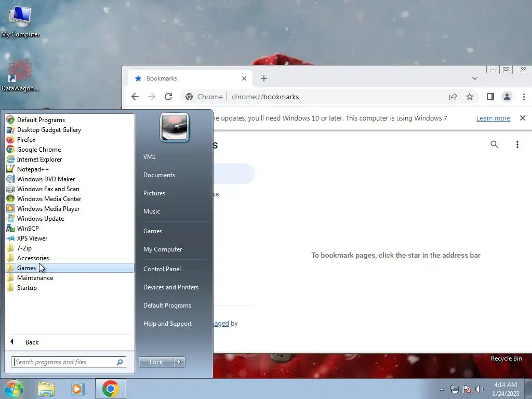Open Firefox from the Start menu
The height and width of the screenshot is (399, 532).
point(70,139)
